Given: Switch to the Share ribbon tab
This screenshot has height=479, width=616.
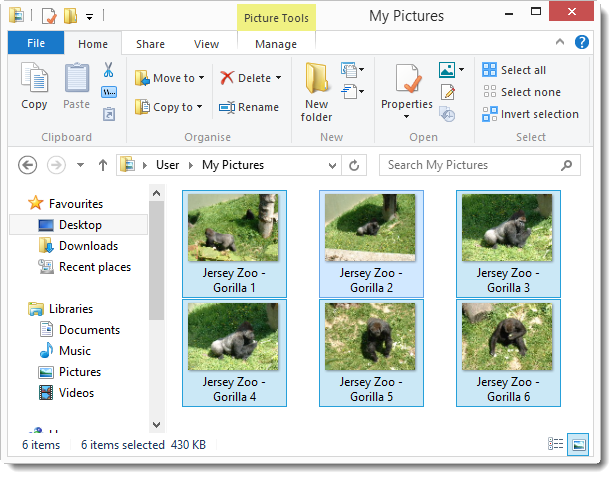Looking at the screenshot, I should 151,44.
